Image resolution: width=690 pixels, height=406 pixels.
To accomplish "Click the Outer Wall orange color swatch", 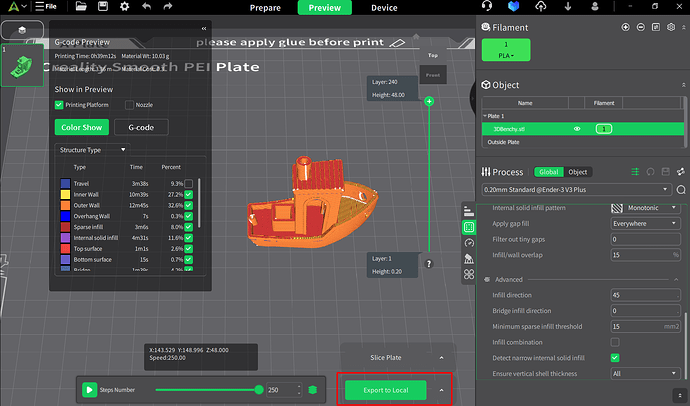I will [x=65, y=205].
